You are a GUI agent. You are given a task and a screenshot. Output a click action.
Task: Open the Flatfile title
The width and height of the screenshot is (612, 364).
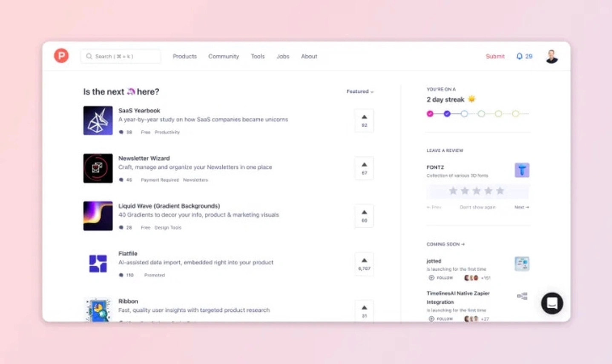click(x=128, y=253)
